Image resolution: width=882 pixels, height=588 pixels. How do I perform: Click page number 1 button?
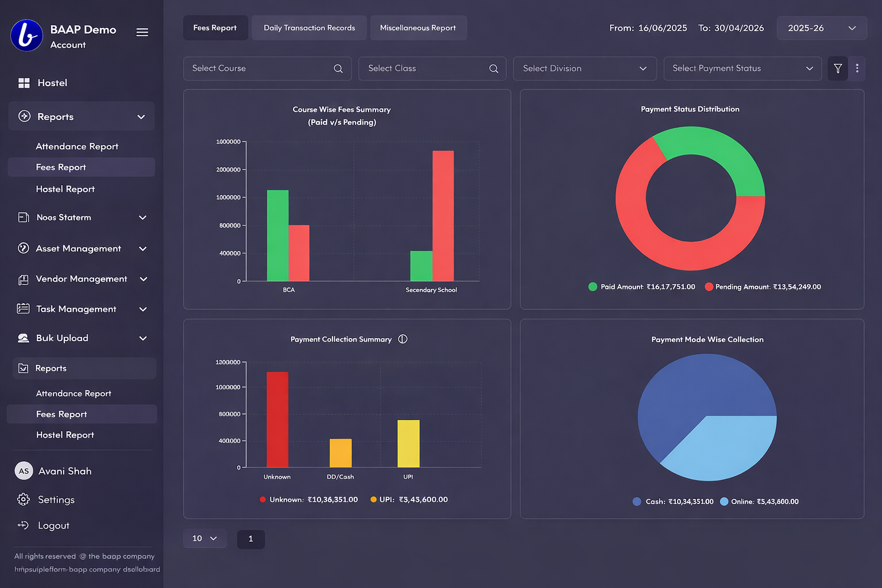(250, 539)
